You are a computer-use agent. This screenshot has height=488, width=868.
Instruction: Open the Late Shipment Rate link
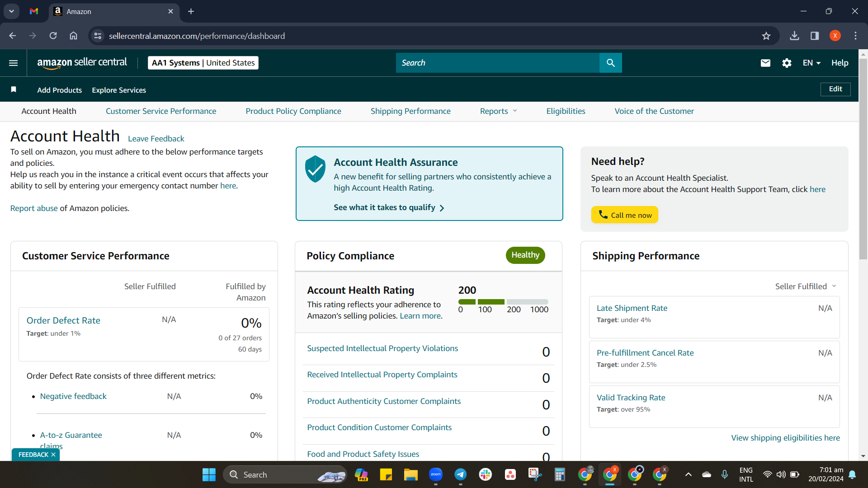632,308
